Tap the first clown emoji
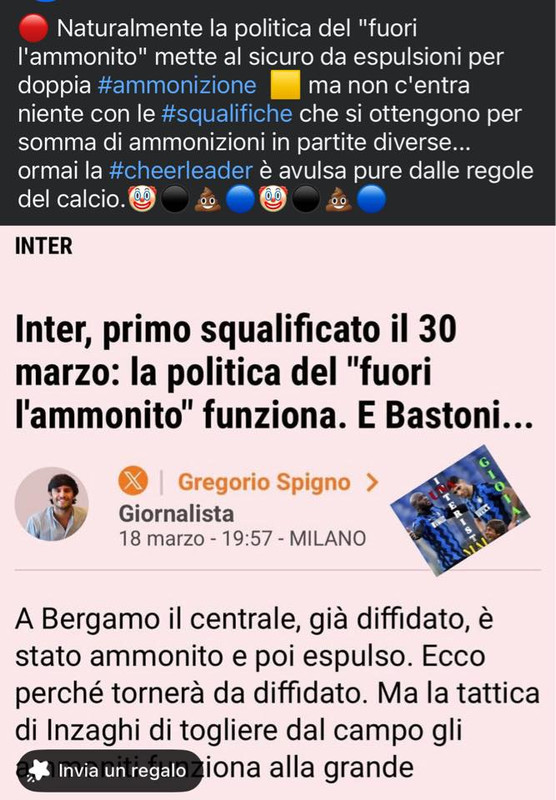Image resolution: width=556 pixels, height=800 pixels. click(x=141, y=199)
